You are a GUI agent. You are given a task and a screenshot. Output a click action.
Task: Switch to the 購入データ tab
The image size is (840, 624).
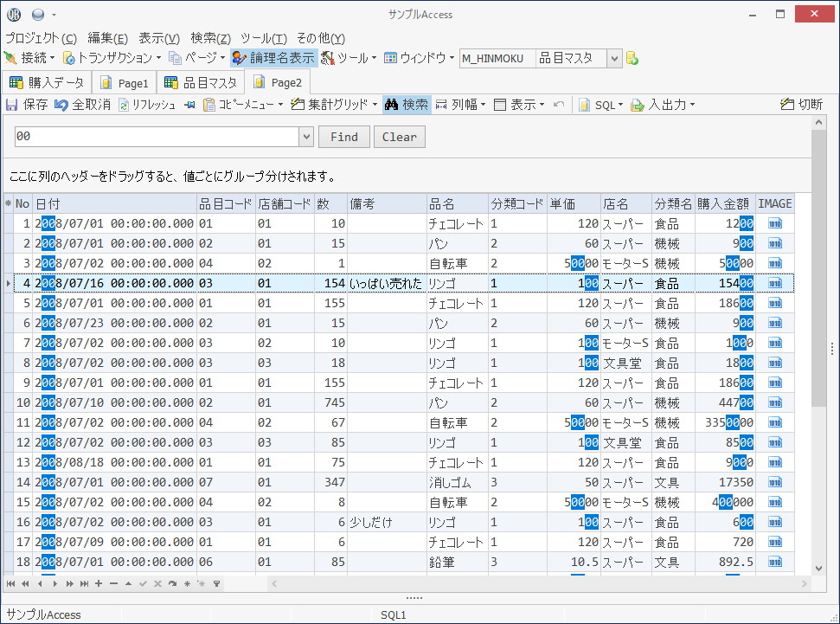[47, 82]
